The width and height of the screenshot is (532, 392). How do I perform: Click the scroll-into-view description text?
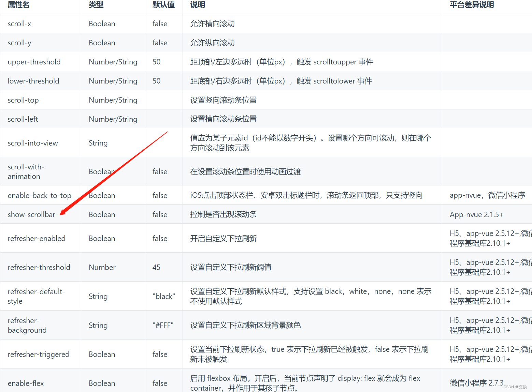tap(310, 142)
